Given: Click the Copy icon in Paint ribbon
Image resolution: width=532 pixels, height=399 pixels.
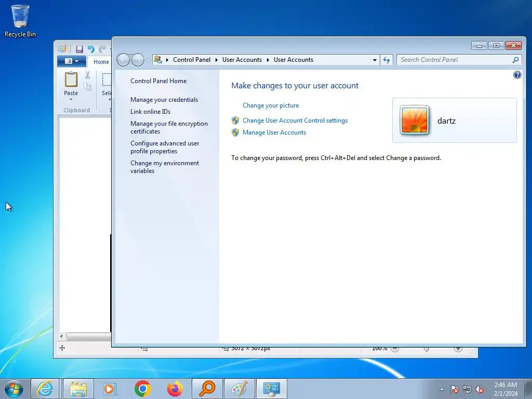Looking at the screenshot, I should [87, 87].
